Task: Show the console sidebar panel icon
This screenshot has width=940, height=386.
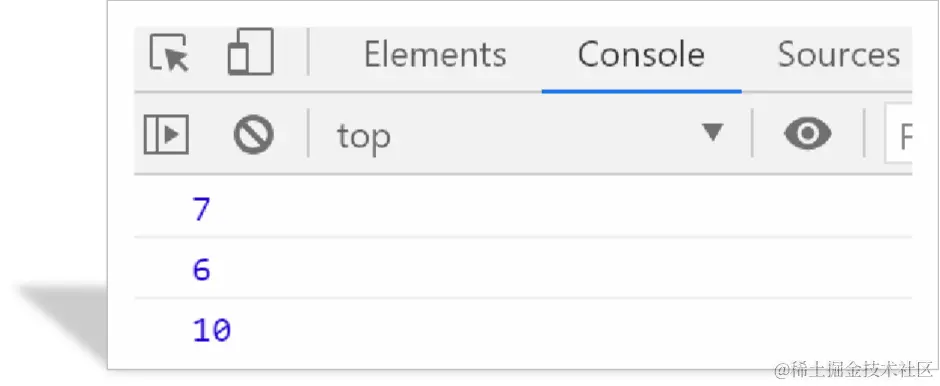Action: click(166, 134)
